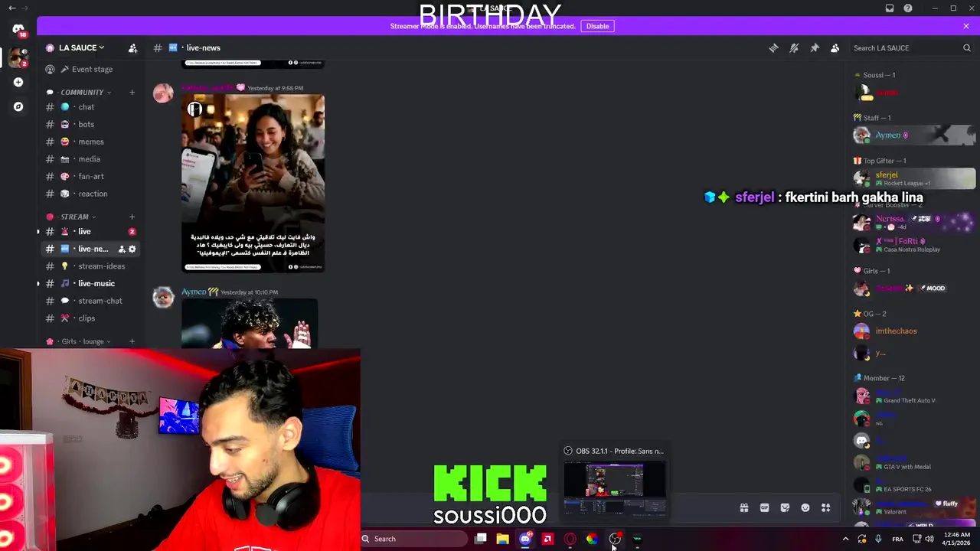Open the fan-art channel
This screenshot has width=980, height=551.
tap(90, 177)
